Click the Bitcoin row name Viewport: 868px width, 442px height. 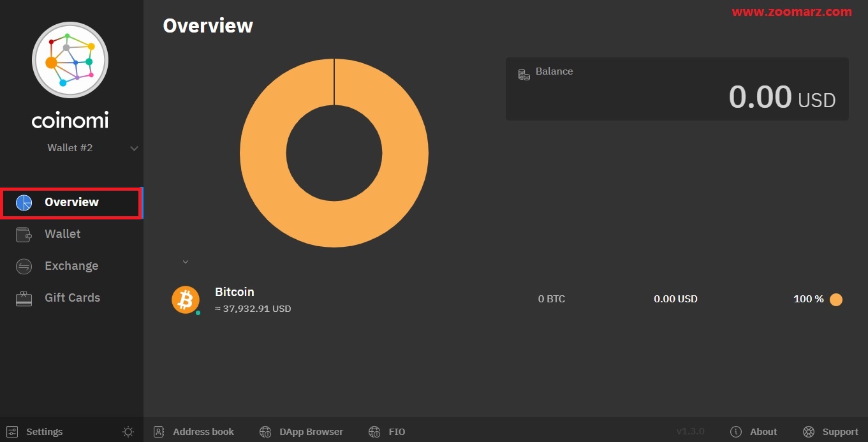235,292
